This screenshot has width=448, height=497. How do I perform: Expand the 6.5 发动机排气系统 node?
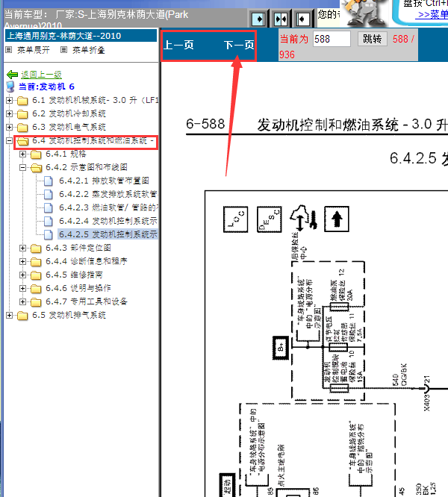9,315
